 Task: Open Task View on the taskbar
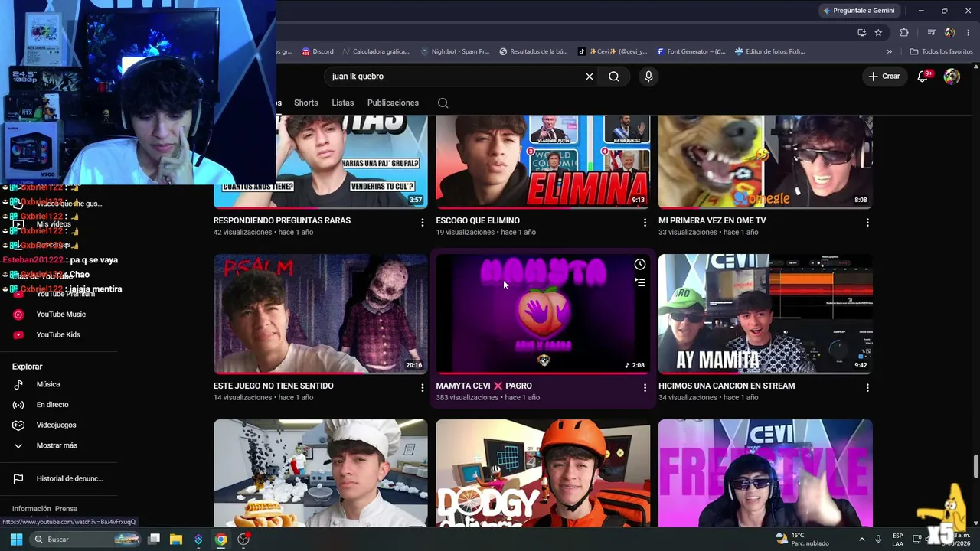coord(154,540)
